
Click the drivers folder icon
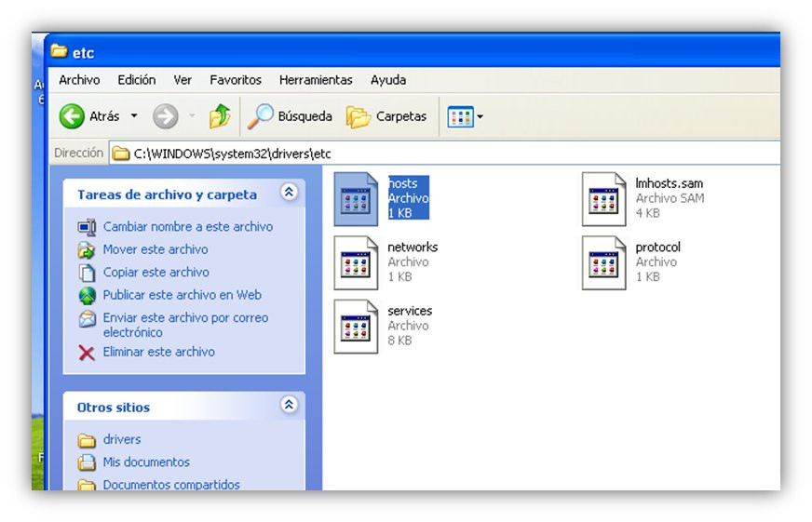pos(87,440)
